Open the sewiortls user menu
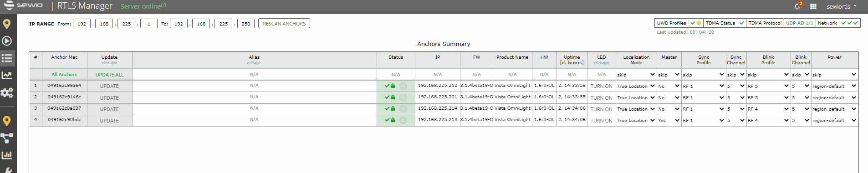The image size is (868, 173). (842, 6)
